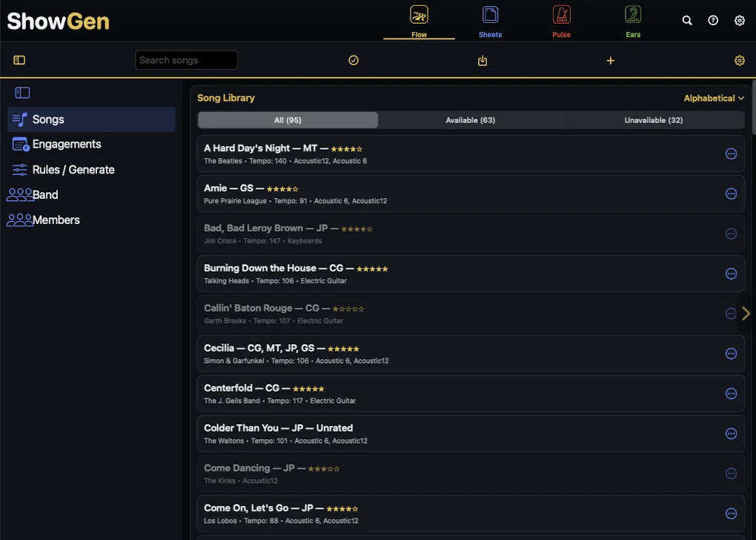Click The J. Geils Band details line

tap(279, 401)
